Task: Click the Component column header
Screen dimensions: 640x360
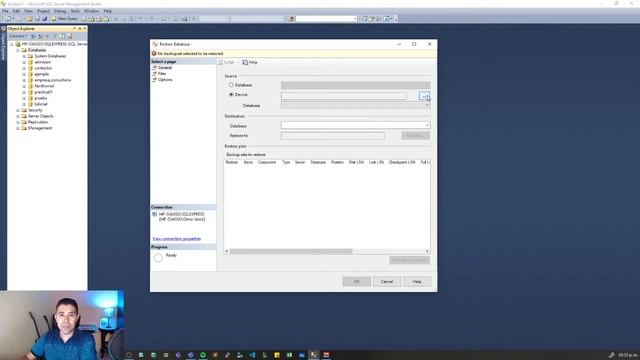Action: 267,162
